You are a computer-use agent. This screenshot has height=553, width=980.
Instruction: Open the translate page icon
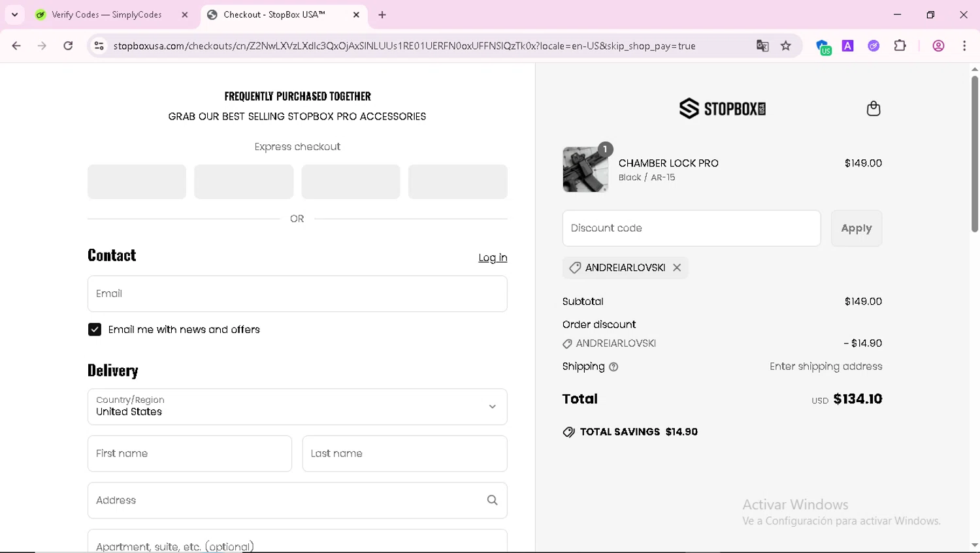(762, 46)
